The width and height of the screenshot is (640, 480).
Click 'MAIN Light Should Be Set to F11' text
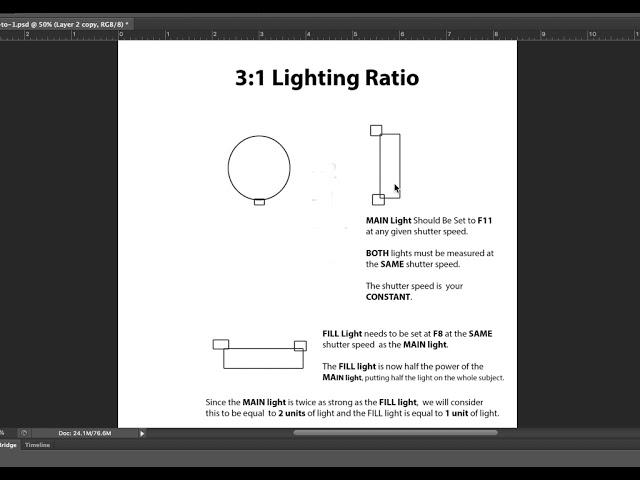[429, 220]
